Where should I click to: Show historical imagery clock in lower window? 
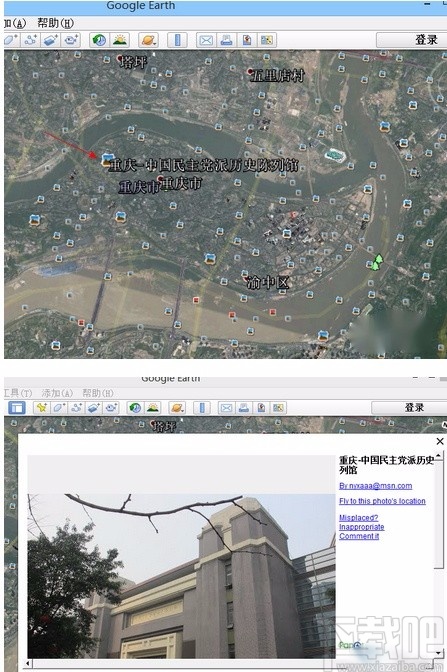coord(135,408)
